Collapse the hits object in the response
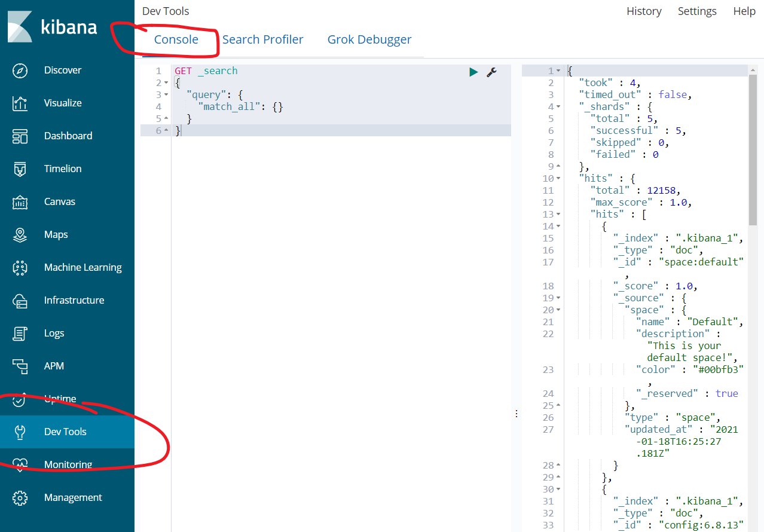The image size is (764, 532). tap(558, 178)
